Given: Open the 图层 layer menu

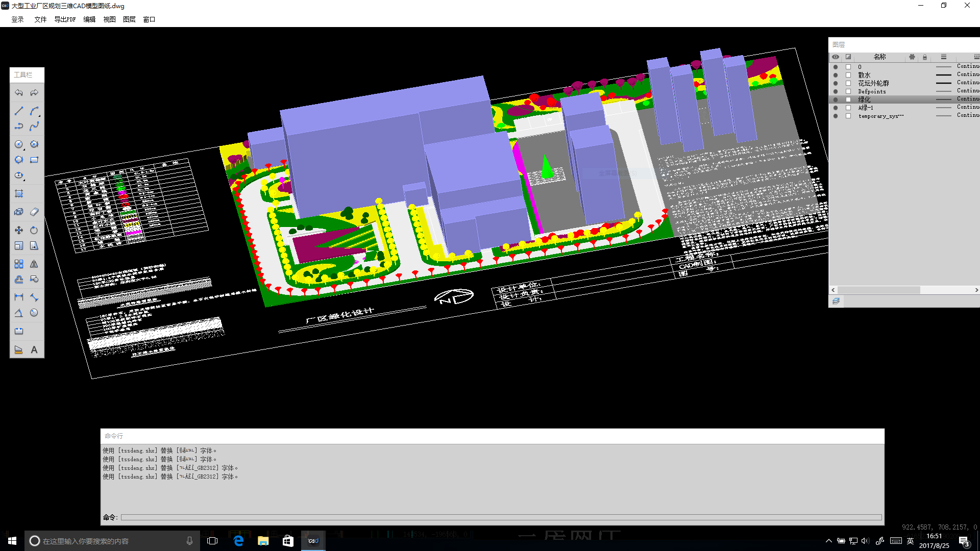Looking at the screenshot, I should (129, 19).
